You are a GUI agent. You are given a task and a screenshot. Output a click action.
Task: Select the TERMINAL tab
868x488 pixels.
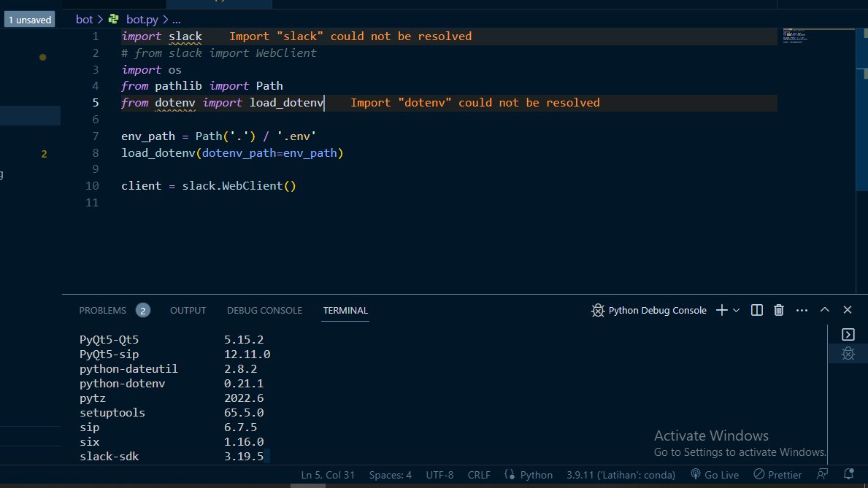[x=345, y=311]
